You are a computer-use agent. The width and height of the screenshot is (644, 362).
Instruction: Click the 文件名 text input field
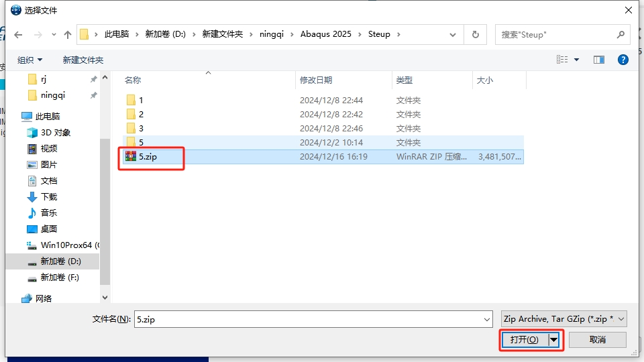tap(309, 320)
